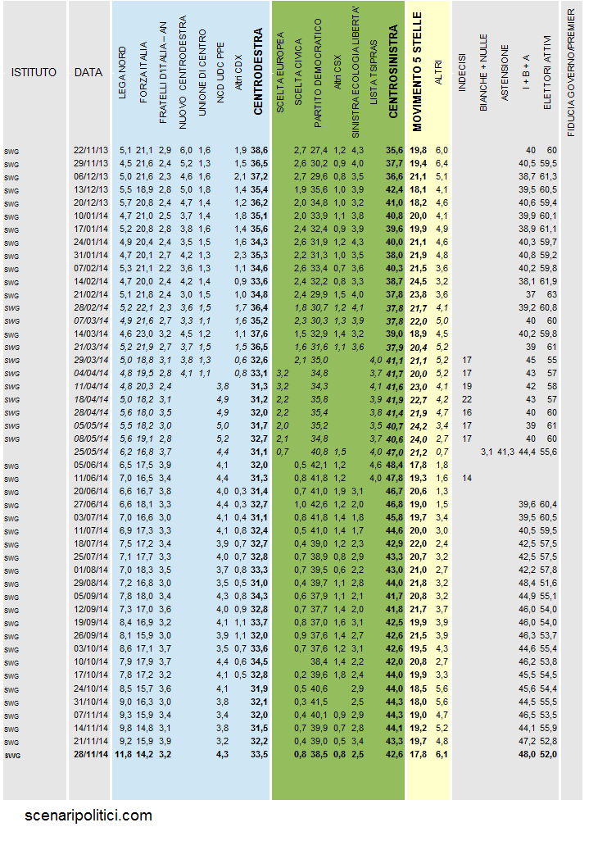Select the ALTRI column header

[439, 72]
